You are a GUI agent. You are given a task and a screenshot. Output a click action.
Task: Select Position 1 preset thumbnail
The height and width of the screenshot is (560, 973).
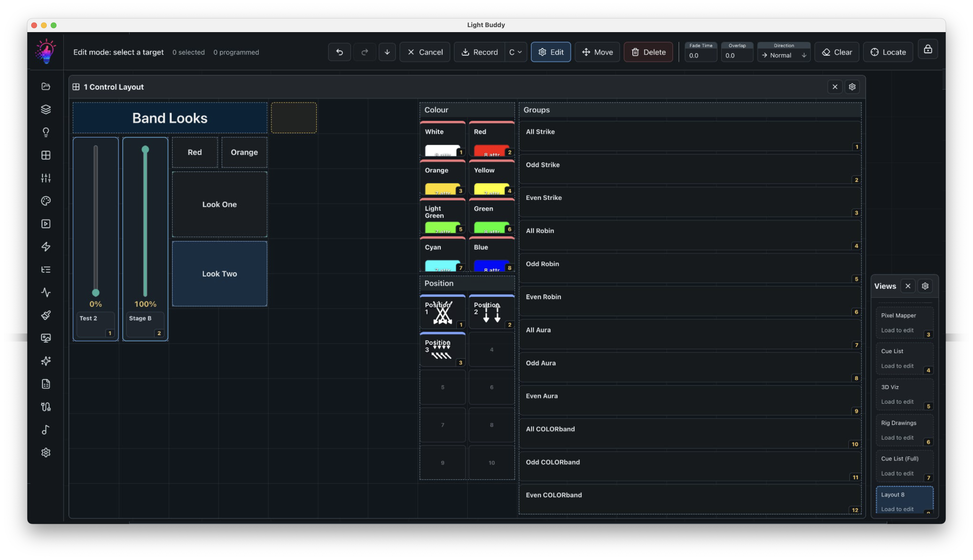pyautogui.click(x=442, y=312)
